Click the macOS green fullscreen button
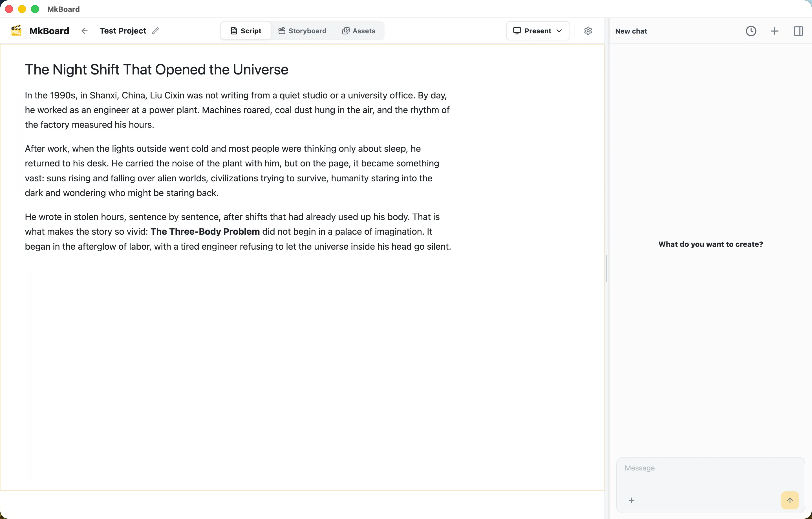The height and width of the screenshot is (519, 812). pos(35,9)
